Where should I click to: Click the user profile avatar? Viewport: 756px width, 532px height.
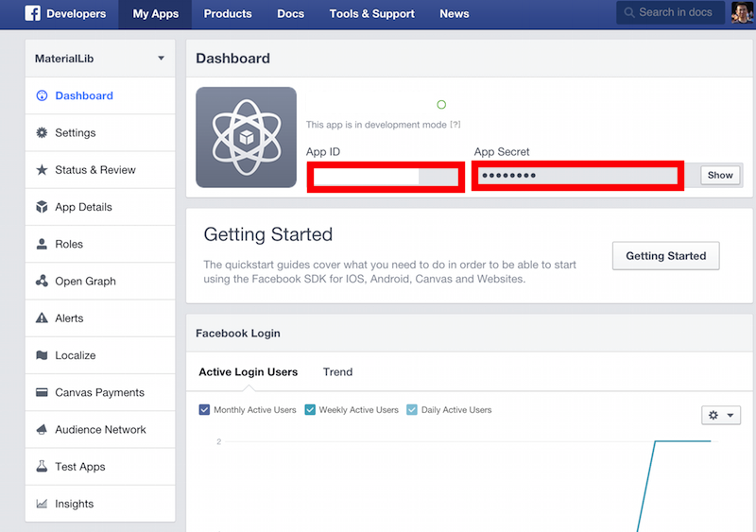coord(743,12)
